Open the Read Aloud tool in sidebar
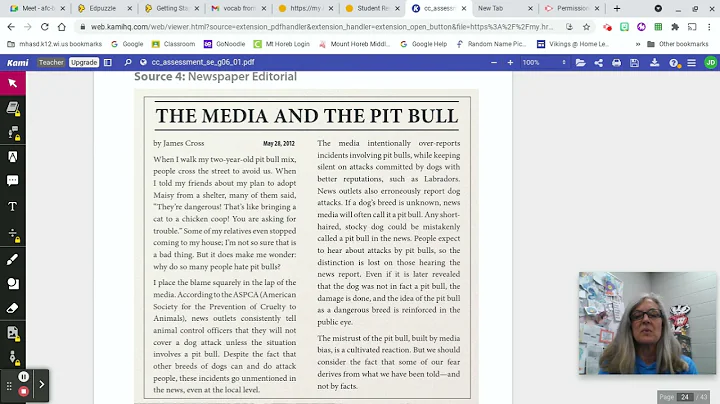The height and width of the screenshot is (404, 720). click(12, 133)
